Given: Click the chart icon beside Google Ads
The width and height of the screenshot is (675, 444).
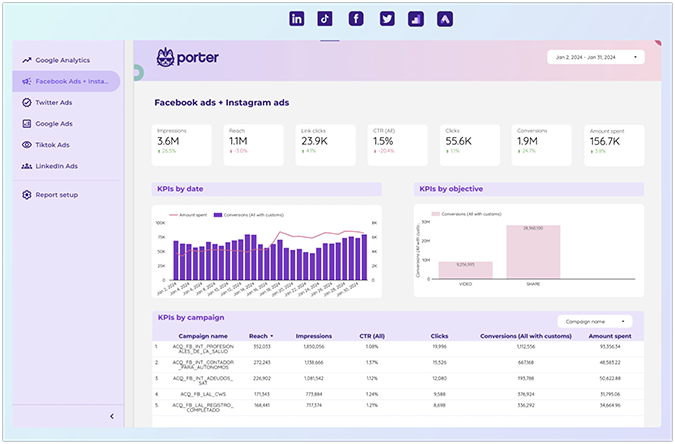Looking at the screenshot, I should point(27,124).
